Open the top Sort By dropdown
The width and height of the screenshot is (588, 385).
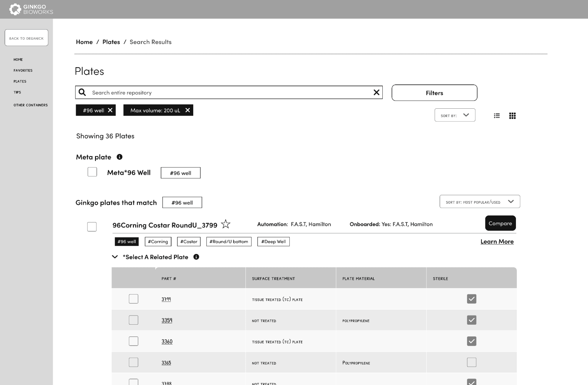click(x=455, y=115)
